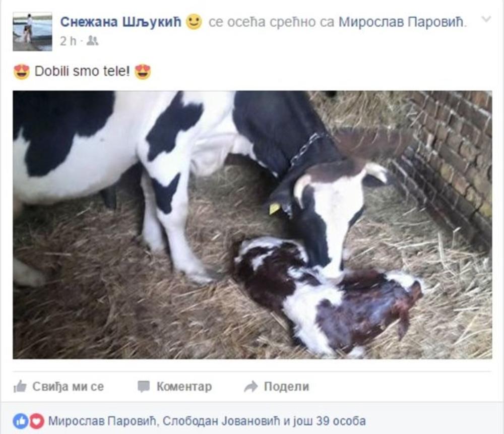
Task: Click the red heart reaction icon
Action: pyautogui.click(x=37, y=421)
